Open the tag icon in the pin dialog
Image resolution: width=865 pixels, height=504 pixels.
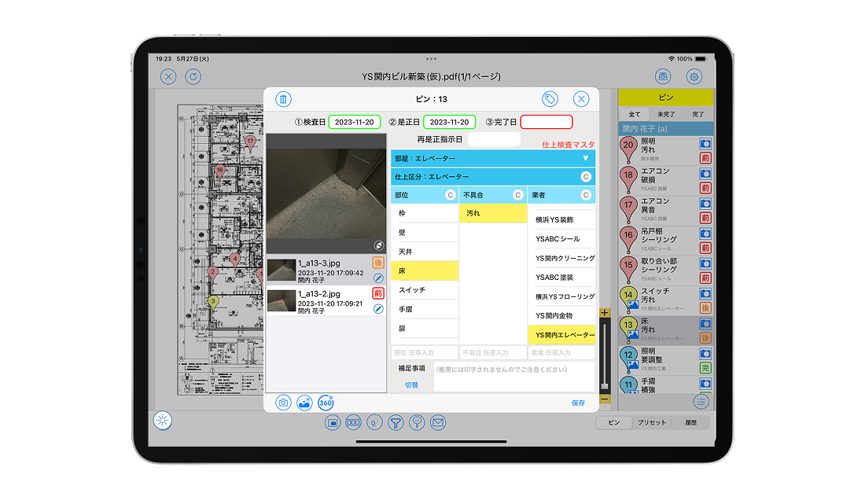coord(550,98)
